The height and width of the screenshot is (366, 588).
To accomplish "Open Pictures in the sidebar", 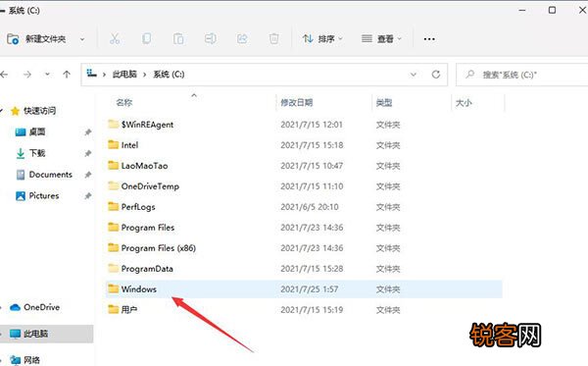I will (x=44, y=195).
